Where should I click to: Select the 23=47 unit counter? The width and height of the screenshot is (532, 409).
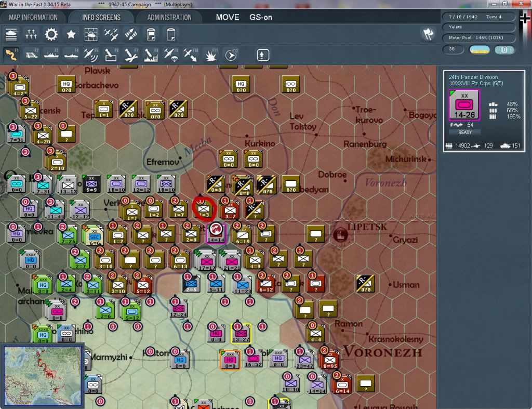(x=304, y=360)
